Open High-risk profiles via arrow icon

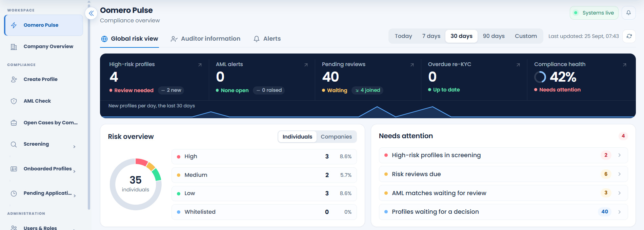[200, 65]
